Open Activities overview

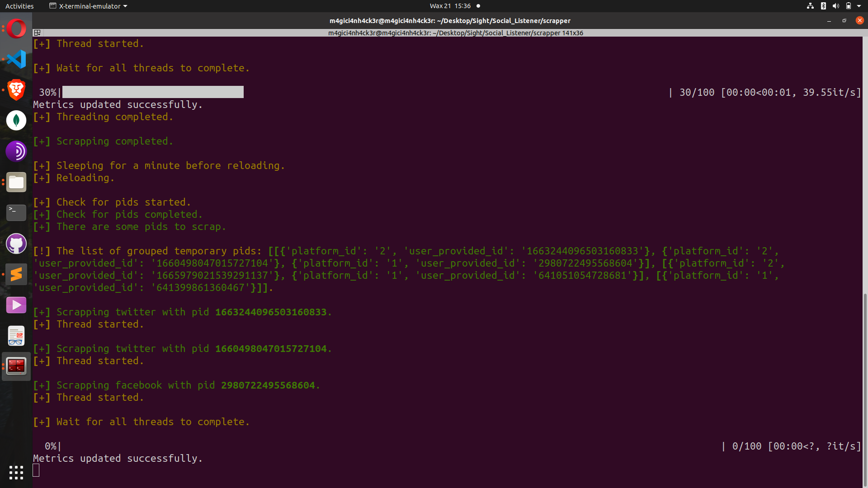[x=19, y=6]
